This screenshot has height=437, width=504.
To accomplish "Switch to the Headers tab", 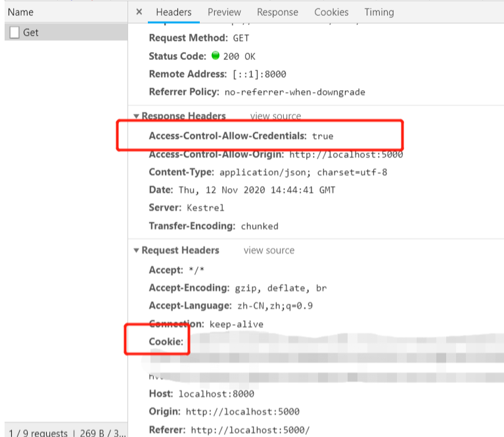I will pyautogui.click(x=173, y=12).
